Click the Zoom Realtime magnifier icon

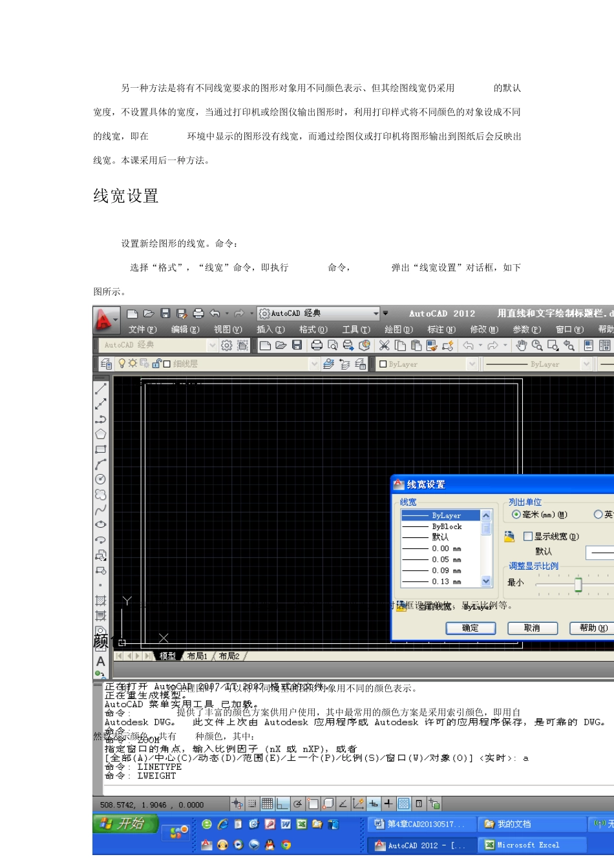point(537,346)
